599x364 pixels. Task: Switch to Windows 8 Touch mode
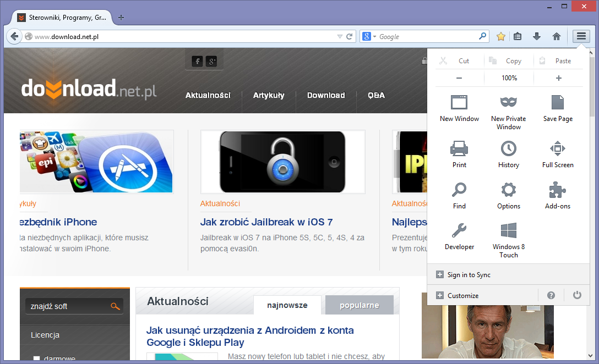[x=509, y=240]
